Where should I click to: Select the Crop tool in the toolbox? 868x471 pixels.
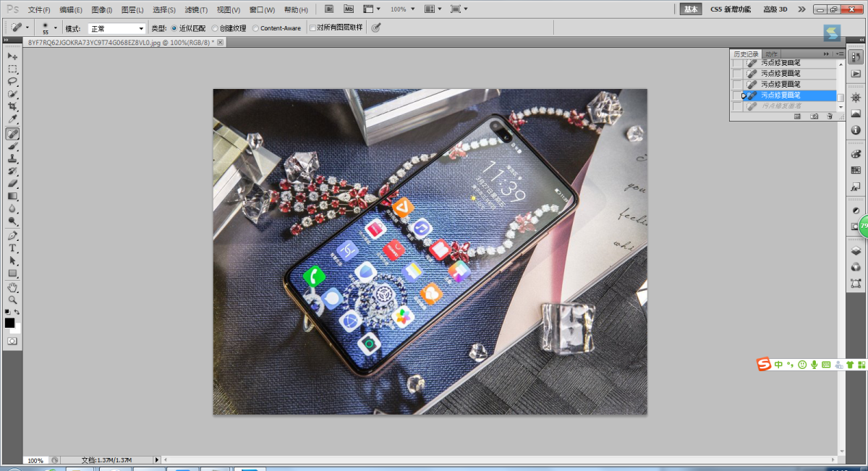[12, 106]
